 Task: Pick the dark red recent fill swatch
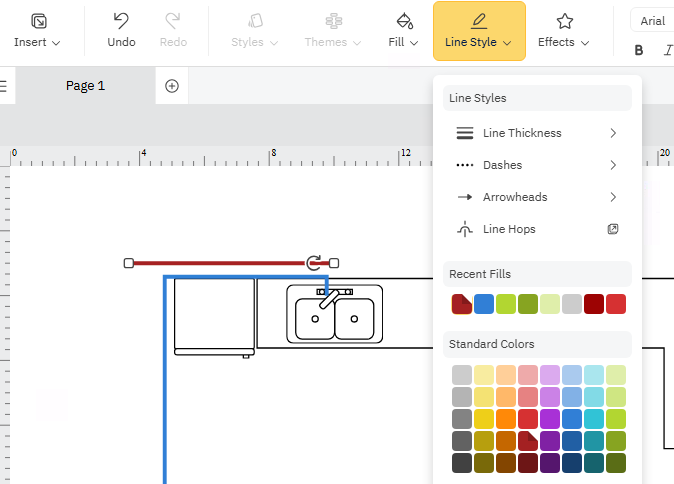(x=594, y=304)
